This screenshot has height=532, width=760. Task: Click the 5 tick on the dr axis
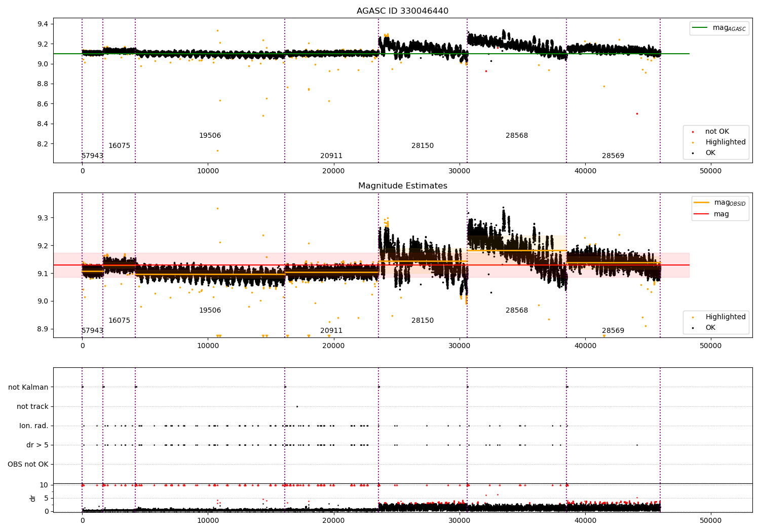46,498
